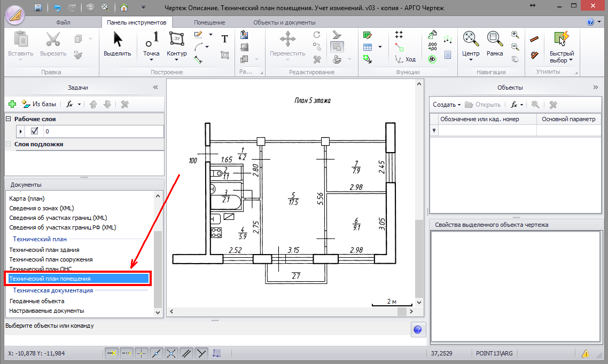The width and height of the screenshot is (608, 364).
Task: Toggle the crosshair point snap button
Action: pyautogui.click(x=142, y=353)
